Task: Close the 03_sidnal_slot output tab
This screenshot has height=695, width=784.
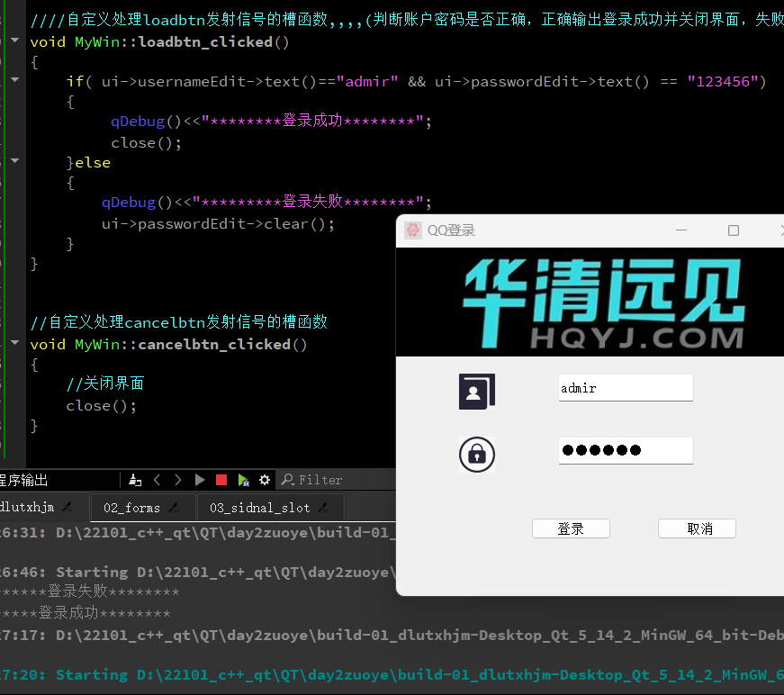Action: pos(323,508)
